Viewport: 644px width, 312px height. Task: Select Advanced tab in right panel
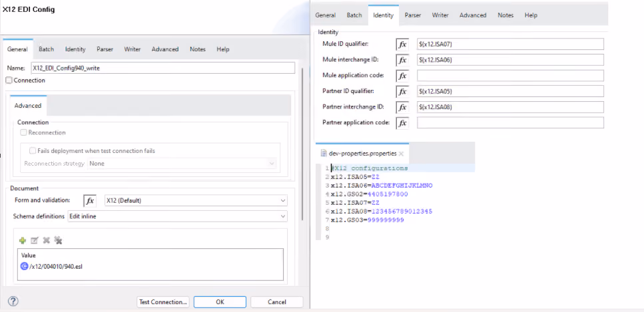473,15
